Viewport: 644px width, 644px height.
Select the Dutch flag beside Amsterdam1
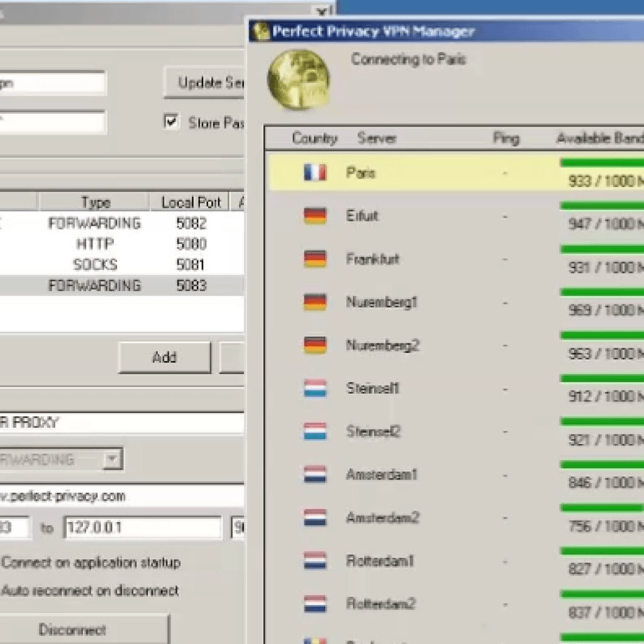[x=315, y=474]
